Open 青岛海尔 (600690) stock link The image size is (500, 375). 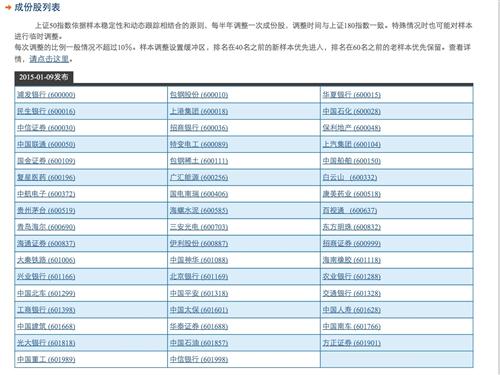(x=46, y=227)
